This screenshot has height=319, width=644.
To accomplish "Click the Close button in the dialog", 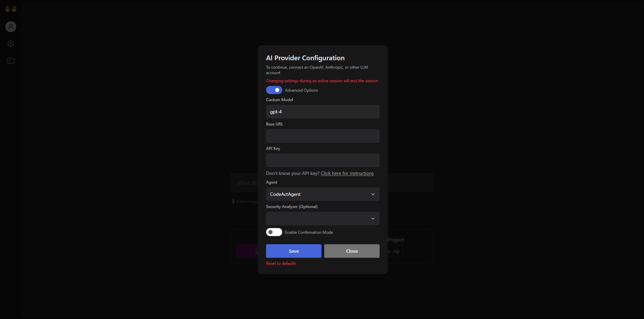I will coord(352,251).
